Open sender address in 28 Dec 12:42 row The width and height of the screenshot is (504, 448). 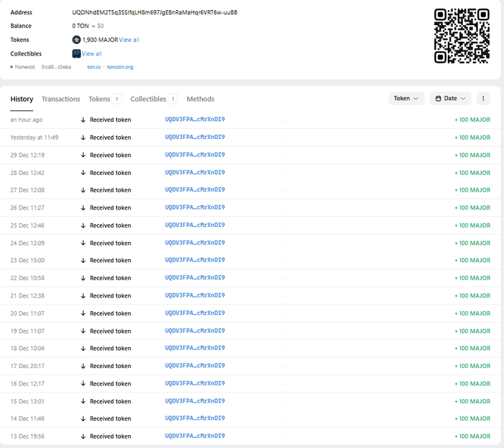[x=195, y=172]
